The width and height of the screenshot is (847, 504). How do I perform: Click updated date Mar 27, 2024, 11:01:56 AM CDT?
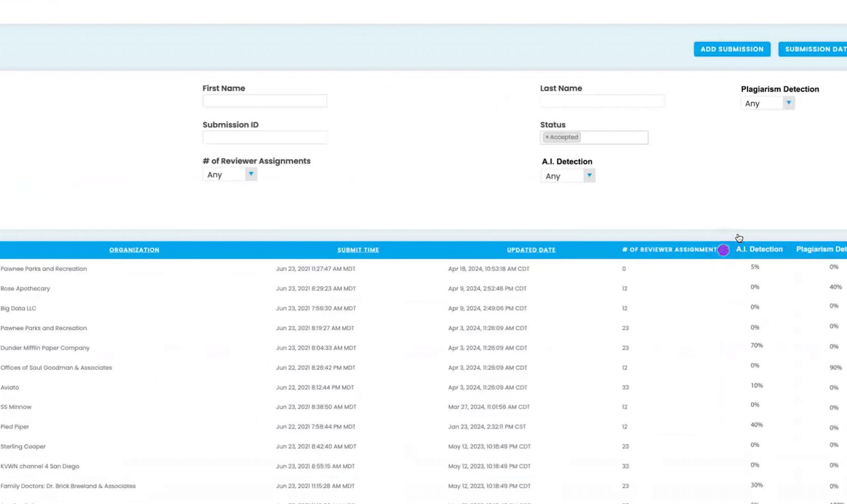point(489,407)
